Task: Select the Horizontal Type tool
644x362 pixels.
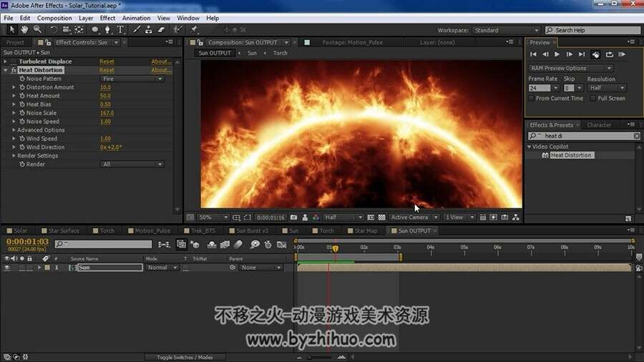Action: [120, 29]
